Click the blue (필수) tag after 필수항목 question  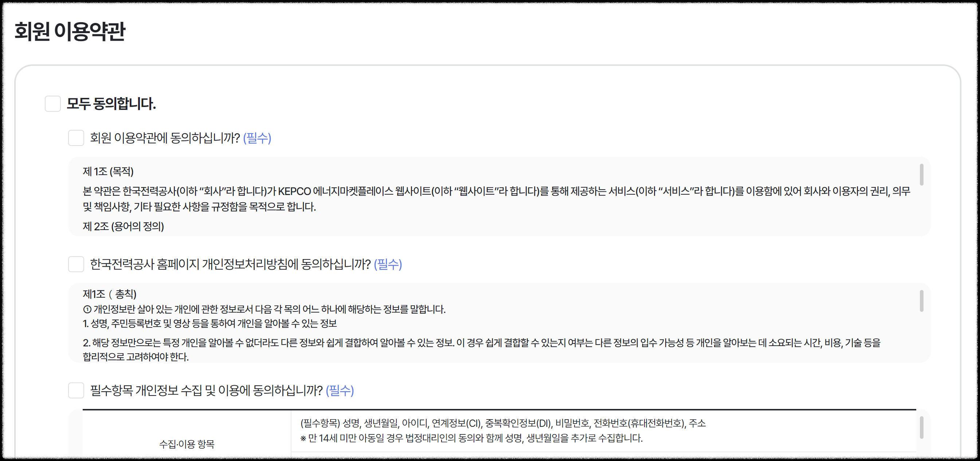pos(340,390)
